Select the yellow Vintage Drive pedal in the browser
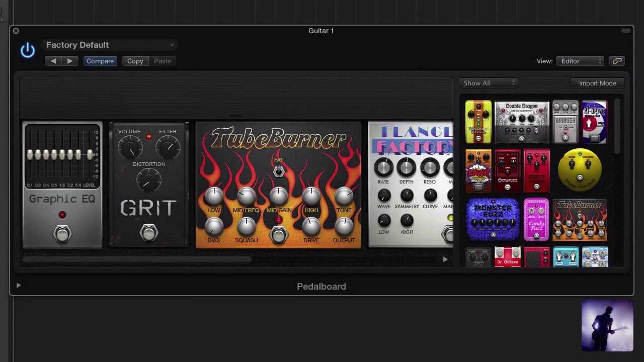This screenshot has height=362, width=644. tap(478, 122)
